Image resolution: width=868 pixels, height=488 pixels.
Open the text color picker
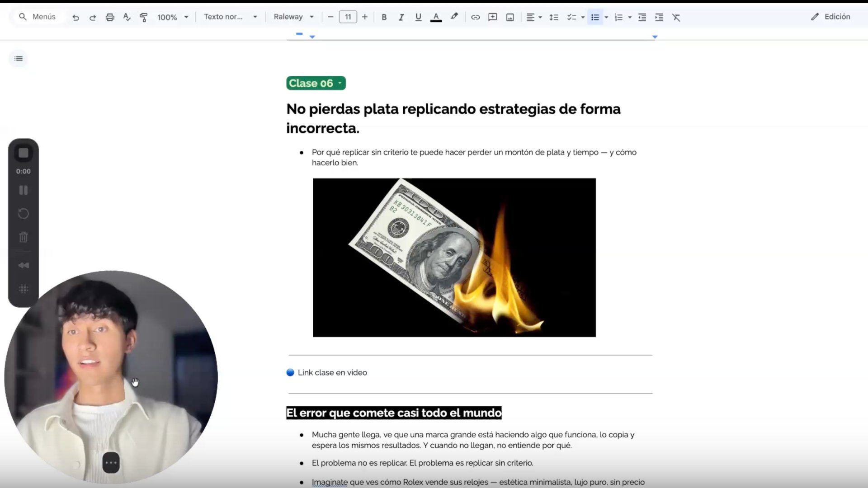click(436, 17)
